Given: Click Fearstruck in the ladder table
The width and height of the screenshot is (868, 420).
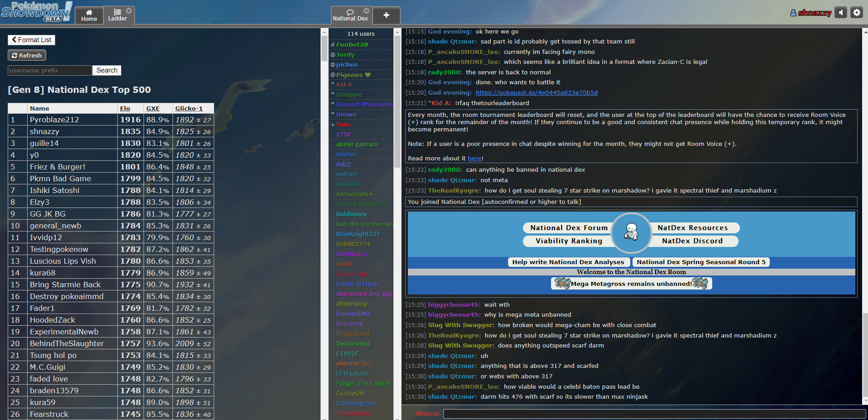Looking at the screenshot, I should pos(49,414).
